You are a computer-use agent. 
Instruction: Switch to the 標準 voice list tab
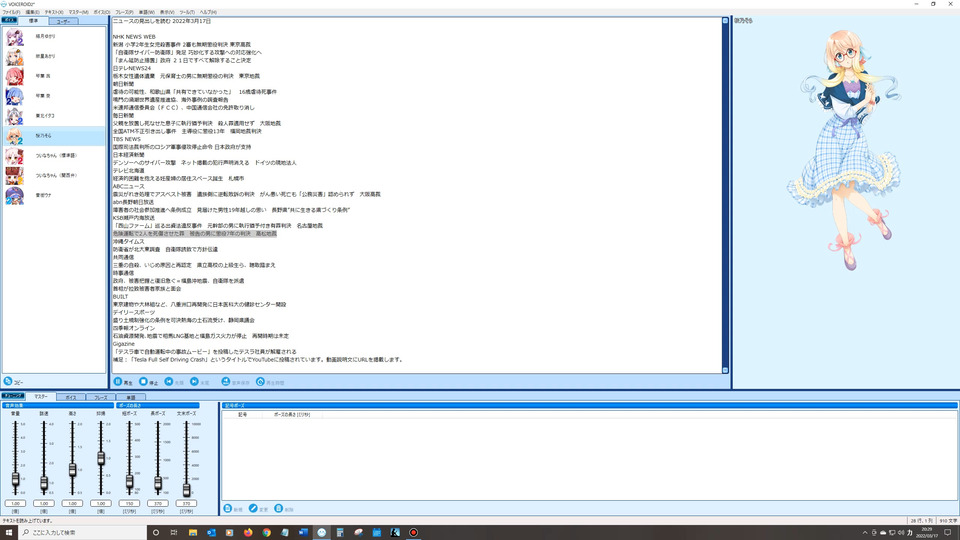tap(33, 21)
